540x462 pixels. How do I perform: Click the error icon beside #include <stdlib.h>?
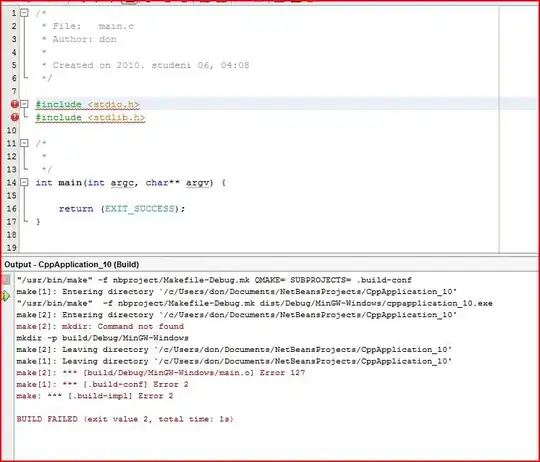click(x=14, y=117)
